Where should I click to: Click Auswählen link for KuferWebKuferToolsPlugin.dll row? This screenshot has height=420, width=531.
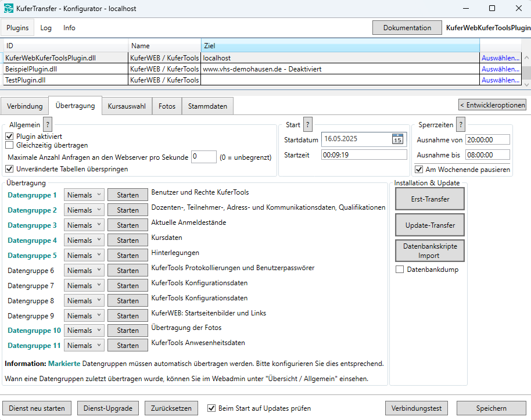click(500, 58)
